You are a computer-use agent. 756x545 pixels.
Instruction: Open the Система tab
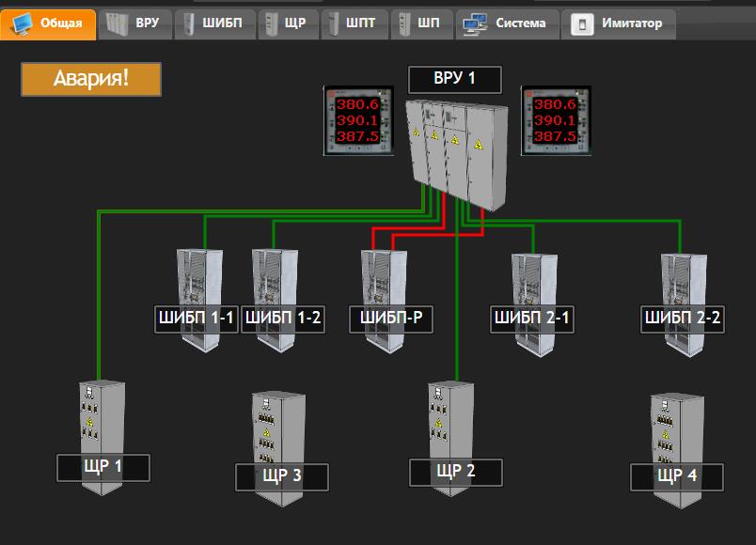coord(507,23)
